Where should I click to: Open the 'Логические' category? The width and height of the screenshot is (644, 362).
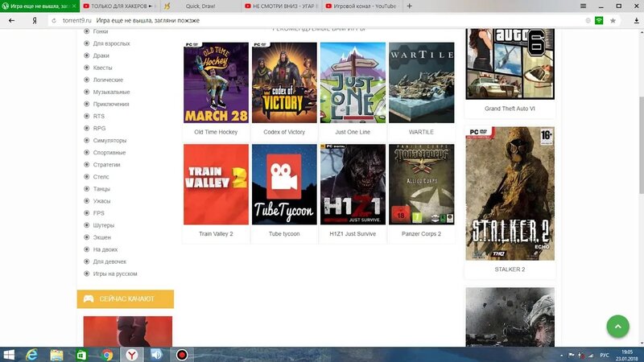108,80
